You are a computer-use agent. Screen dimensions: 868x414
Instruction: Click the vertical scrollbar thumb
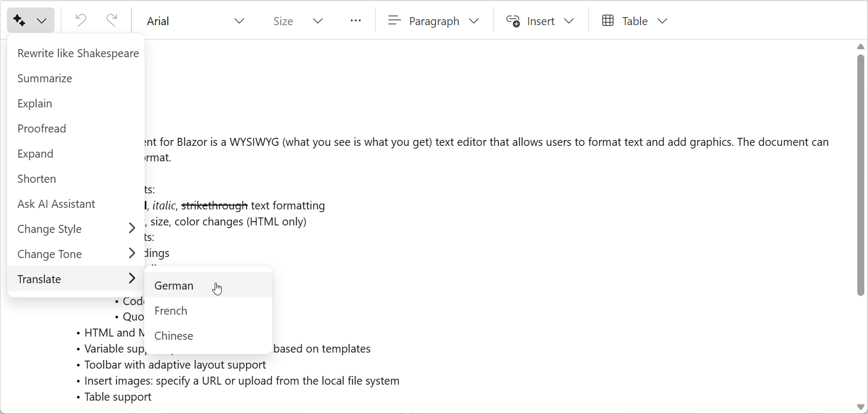(861, 175)
